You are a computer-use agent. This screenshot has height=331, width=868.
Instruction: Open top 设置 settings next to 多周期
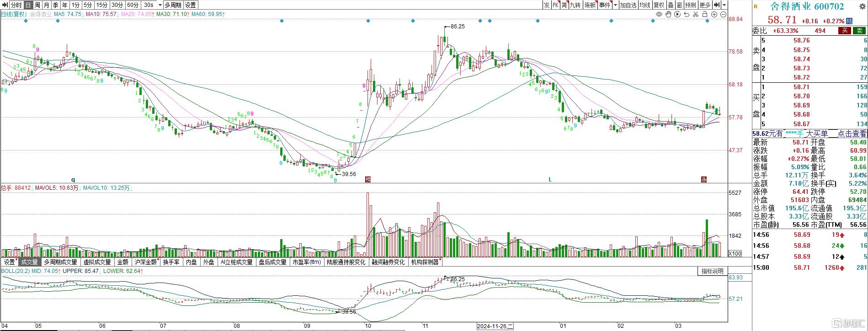(x=191, y=5)
